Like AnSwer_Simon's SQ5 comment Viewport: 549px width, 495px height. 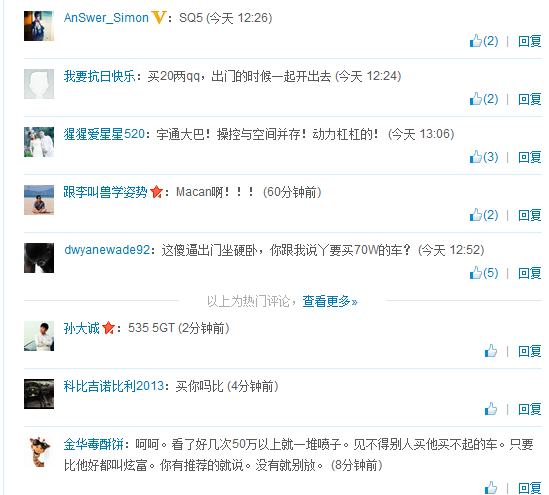point(484,41)
